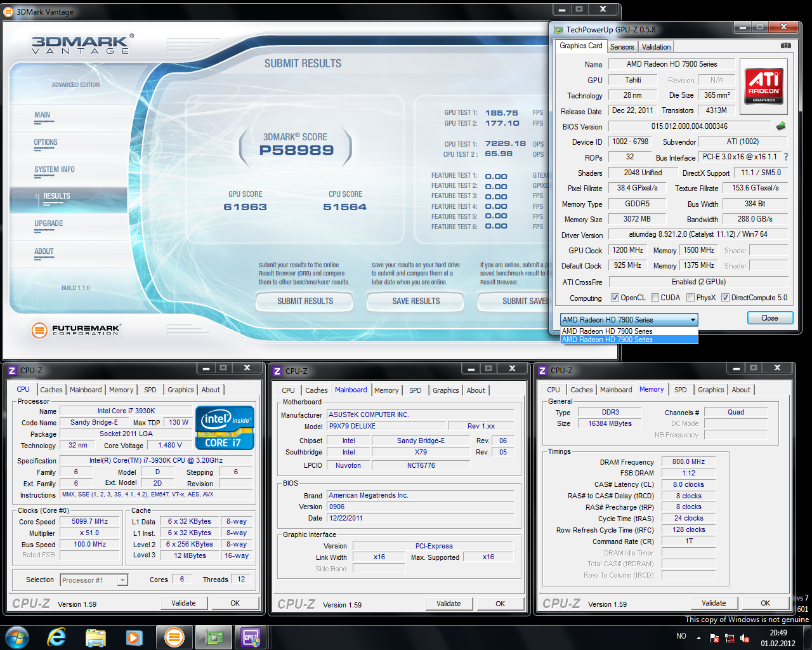Switch to CPU-Z taskbar icon

[x=251, y=637]
